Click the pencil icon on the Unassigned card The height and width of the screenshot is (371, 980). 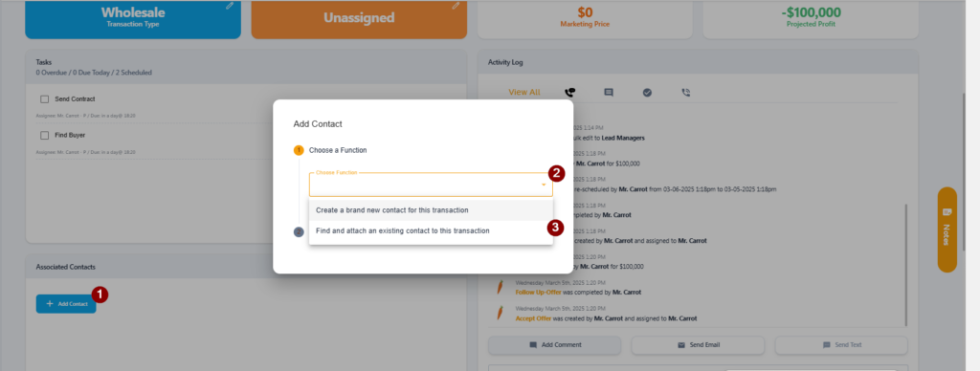[456, 6]
